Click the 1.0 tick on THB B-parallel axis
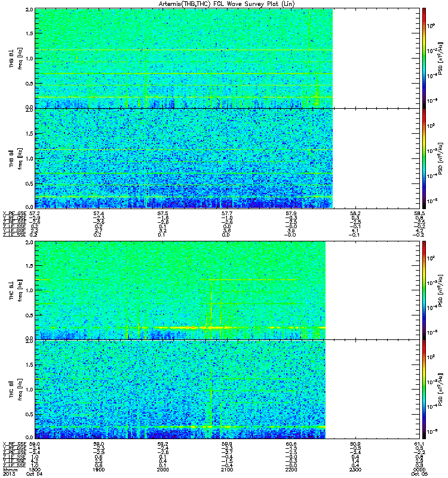The width and height of the screenshot is (448, 478). point(29,159)
